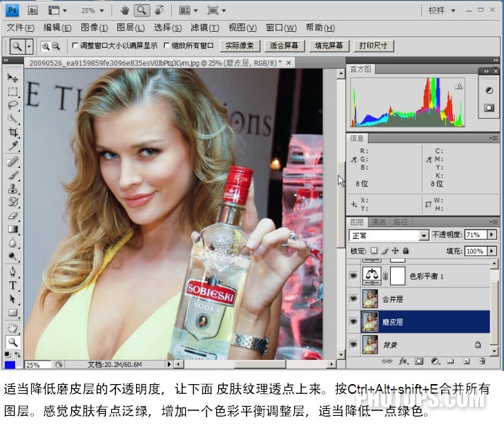Hide the 合并层 layer

tap(353, 298)
